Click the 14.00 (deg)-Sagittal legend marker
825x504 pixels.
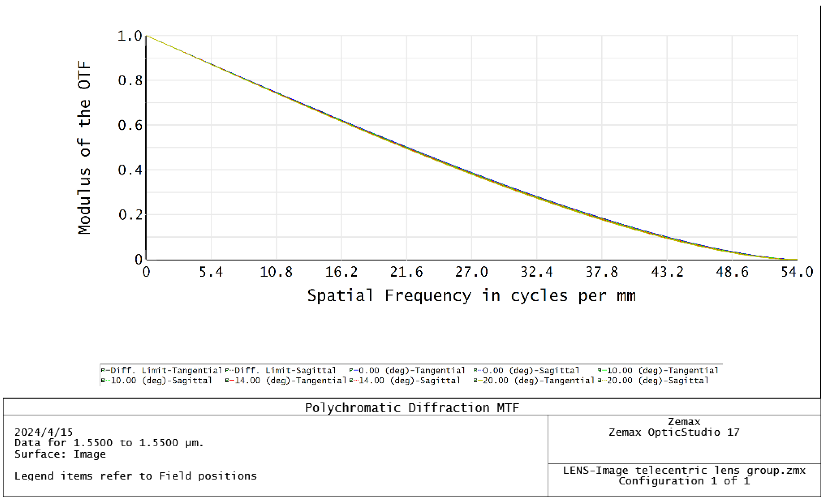tap(352, 381)
